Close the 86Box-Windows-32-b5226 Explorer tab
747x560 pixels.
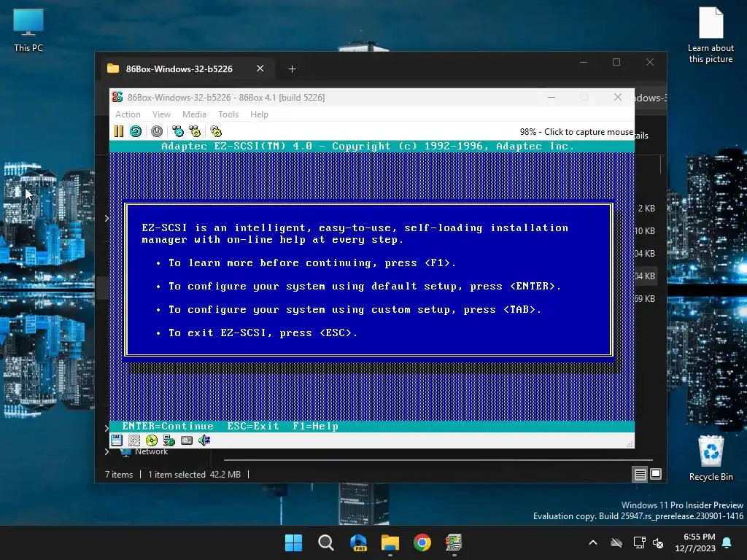click(260, 69)
